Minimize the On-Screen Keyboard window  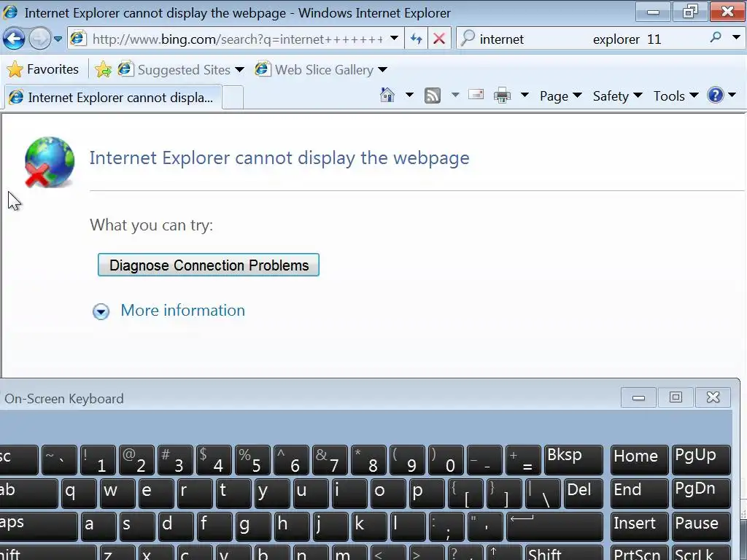[x=638, y=397]
